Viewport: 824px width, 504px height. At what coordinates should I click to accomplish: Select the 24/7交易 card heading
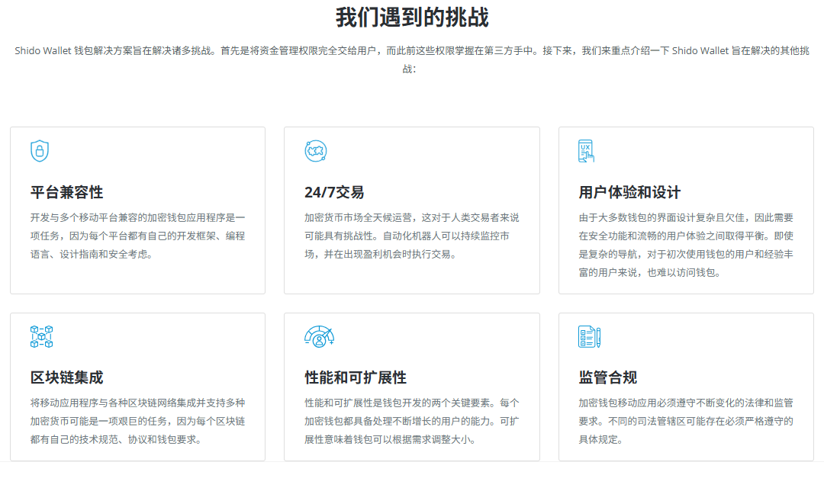[334, 192]
